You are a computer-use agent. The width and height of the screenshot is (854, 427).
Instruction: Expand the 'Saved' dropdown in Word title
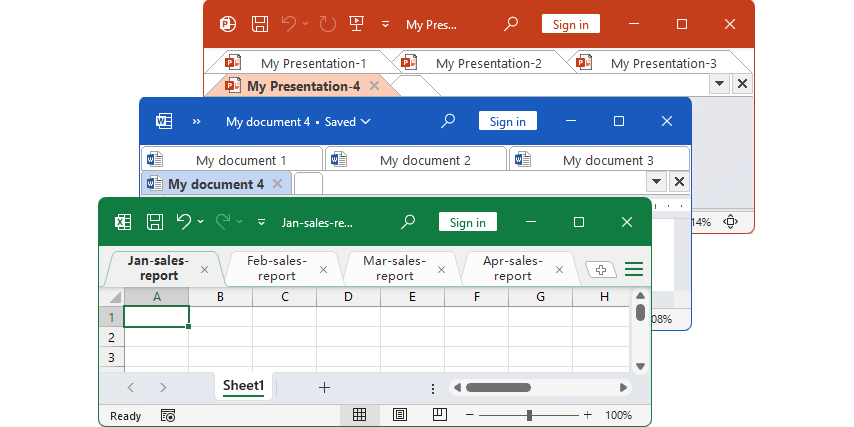click(365, 122)
